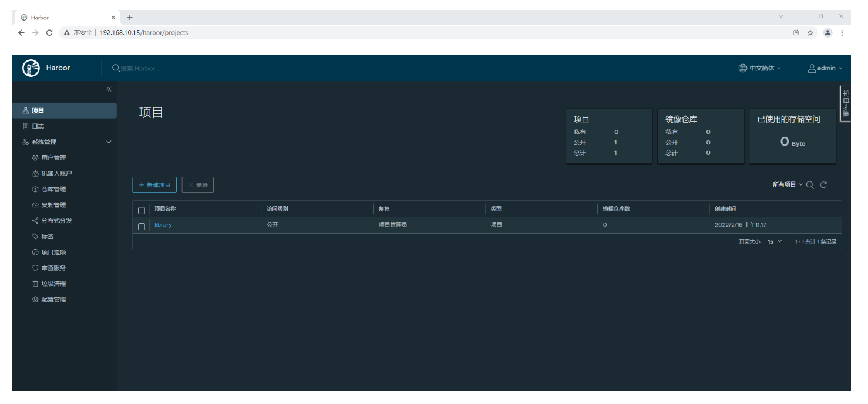This screenshot has width=868, height=404.
Task: Open 仓库管理 registries page
Action: [x=53, y=189]
